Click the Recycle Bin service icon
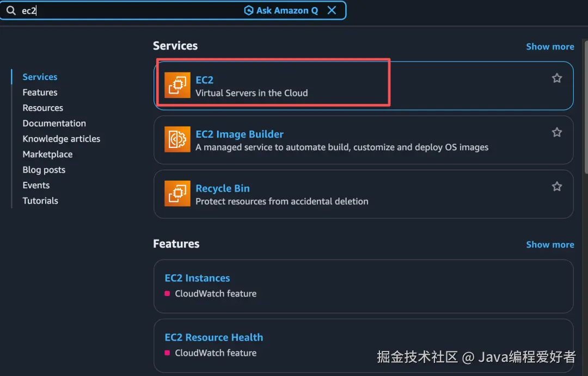588x376 pixels. [x=177, y=194]
